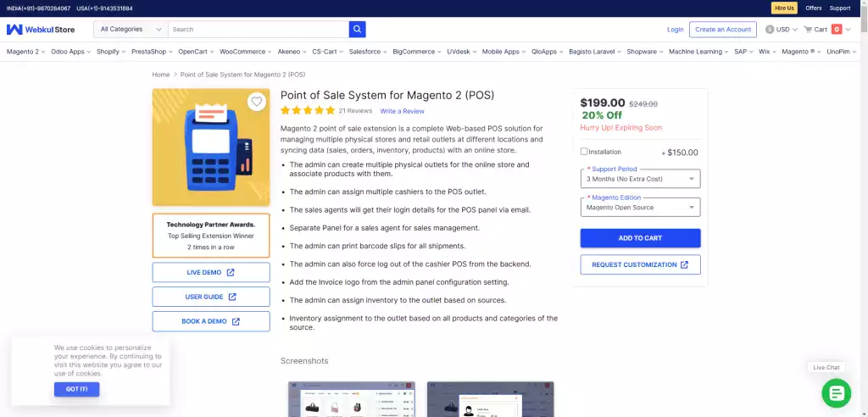Click the wishlist heart icon on product image

[x=256, y=102]
